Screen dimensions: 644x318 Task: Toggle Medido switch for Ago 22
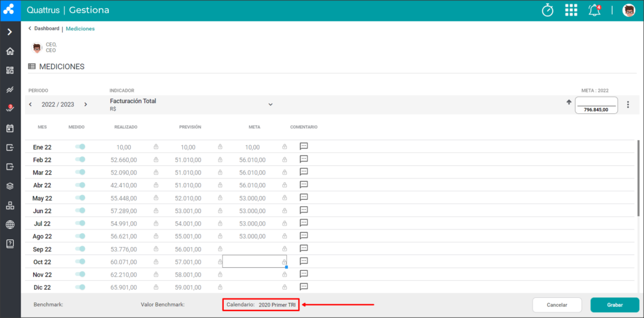(80, 236)
